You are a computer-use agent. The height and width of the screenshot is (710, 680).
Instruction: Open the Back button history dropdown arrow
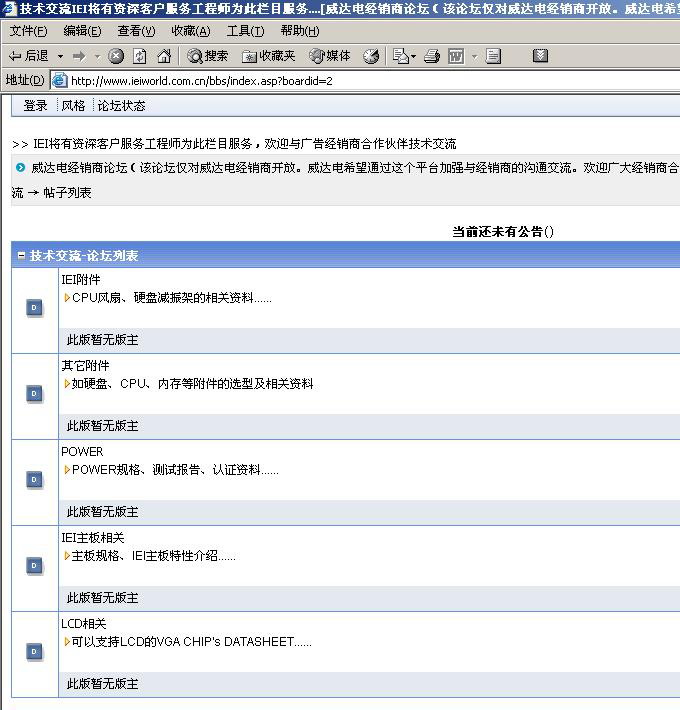[x=60, y=56]
